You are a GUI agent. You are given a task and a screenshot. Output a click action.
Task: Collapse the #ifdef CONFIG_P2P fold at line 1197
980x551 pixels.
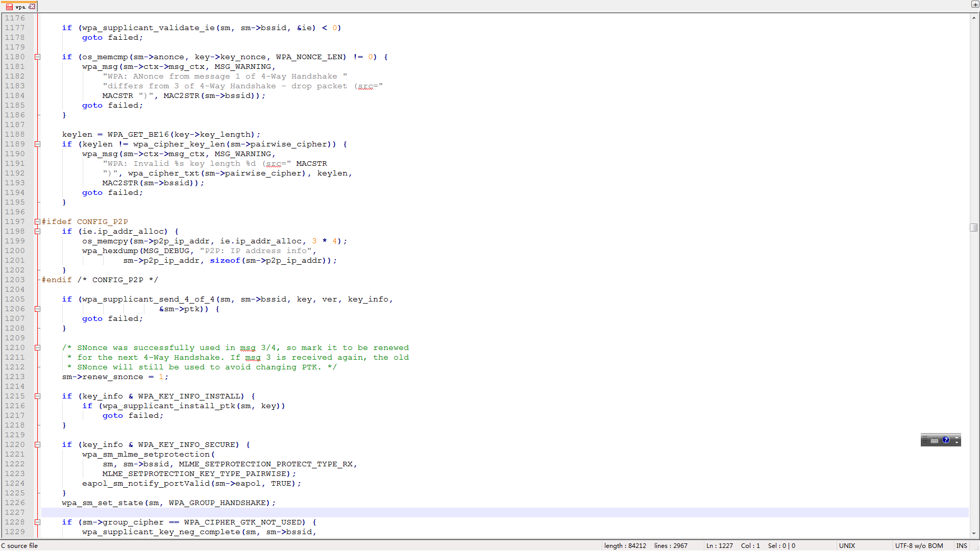coord(37,222)
